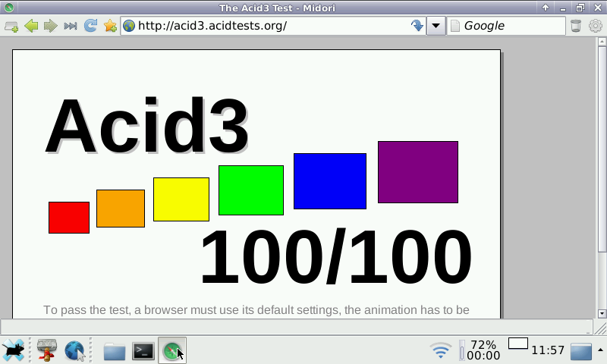Click the go arrow in the address bar
607x364 pixels.
(x=417, y=26)
